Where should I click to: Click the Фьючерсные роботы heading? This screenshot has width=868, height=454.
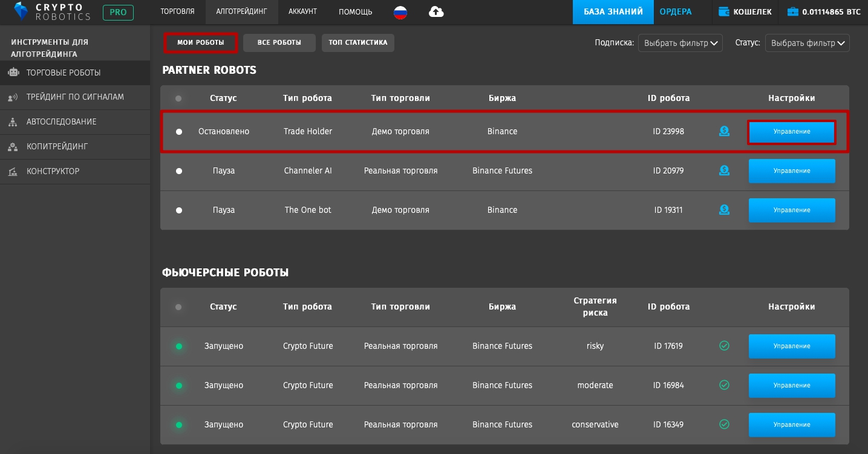coord(225,273)
